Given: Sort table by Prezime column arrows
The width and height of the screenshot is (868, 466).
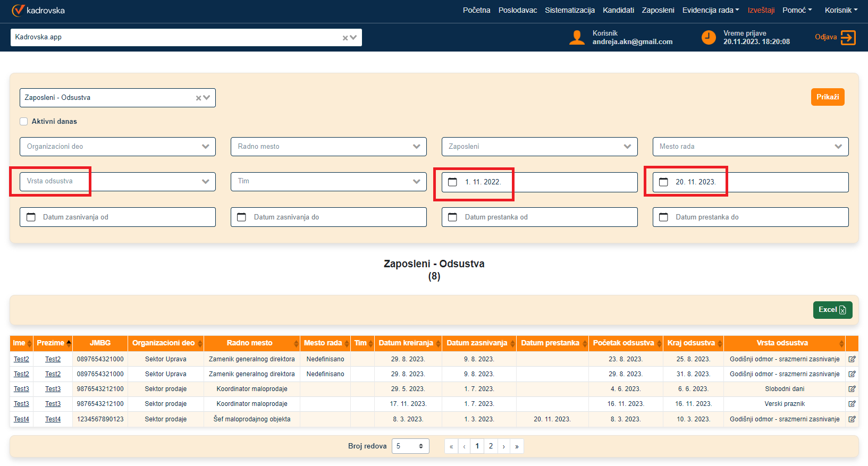Looking at the screenshot, I should [69, 343].
